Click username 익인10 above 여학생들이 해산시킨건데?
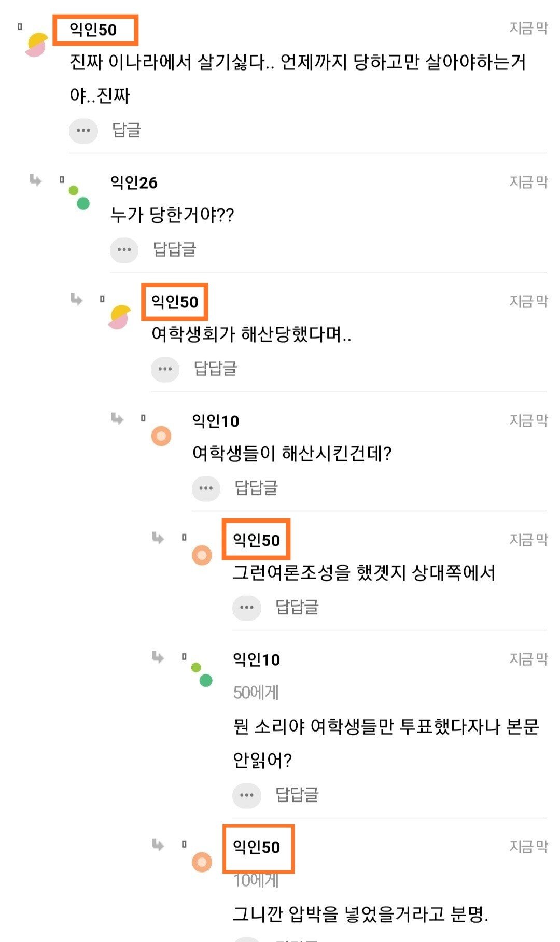Viewport: 560px width, 942px height. pyautogui.click(x=216, y=421)
